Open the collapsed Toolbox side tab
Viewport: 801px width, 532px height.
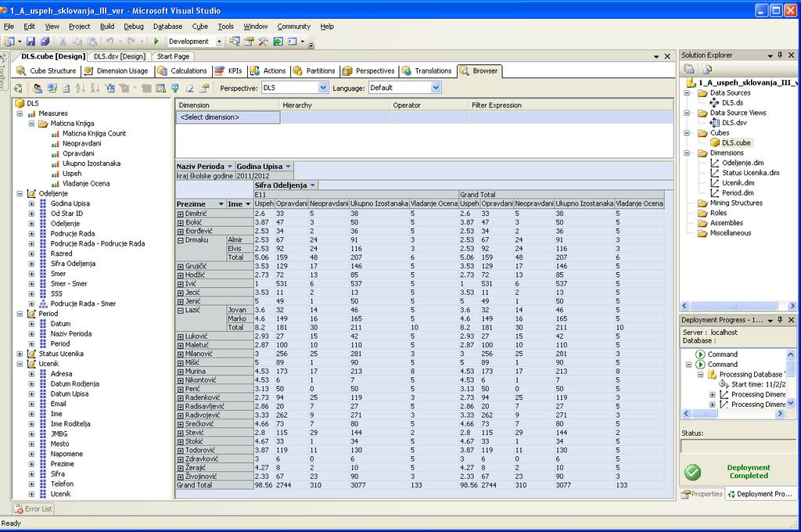click(3, 70)
